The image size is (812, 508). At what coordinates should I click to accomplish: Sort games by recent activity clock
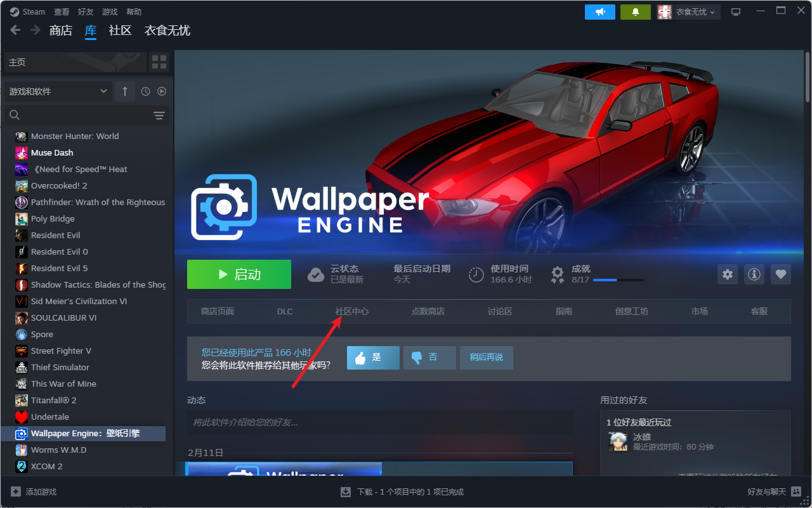[145, 91]
